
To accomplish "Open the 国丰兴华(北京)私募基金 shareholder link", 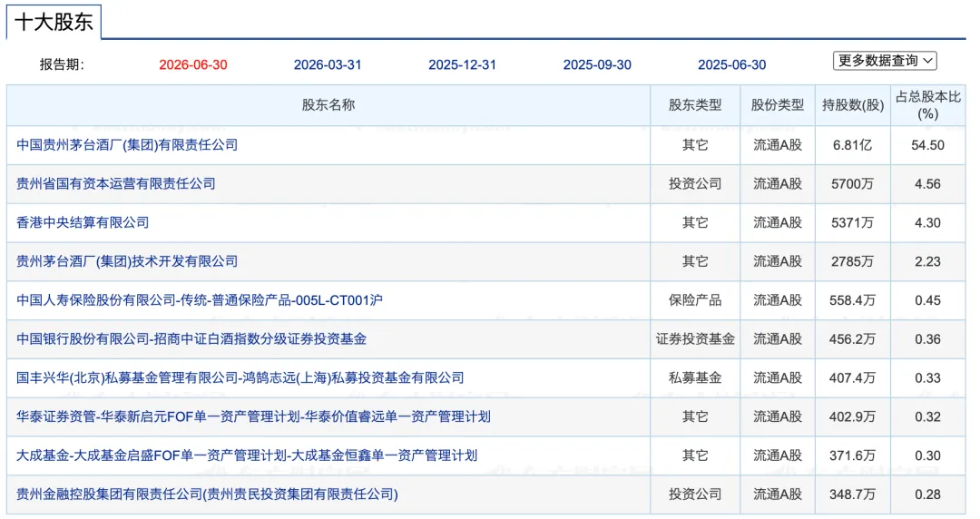I will tap(240, 377).
